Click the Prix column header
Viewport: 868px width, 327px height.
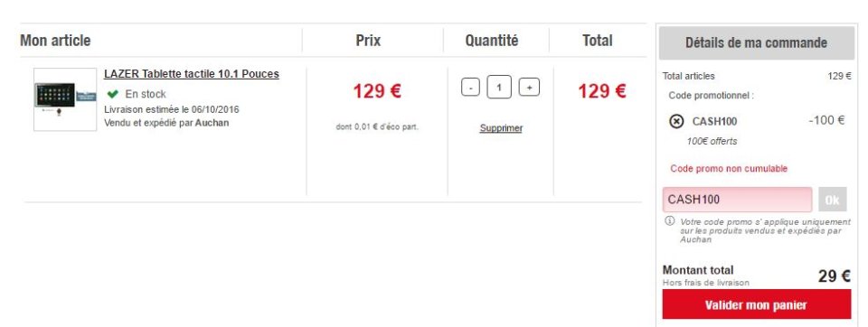pyautogui.click(x=368, y=41)
